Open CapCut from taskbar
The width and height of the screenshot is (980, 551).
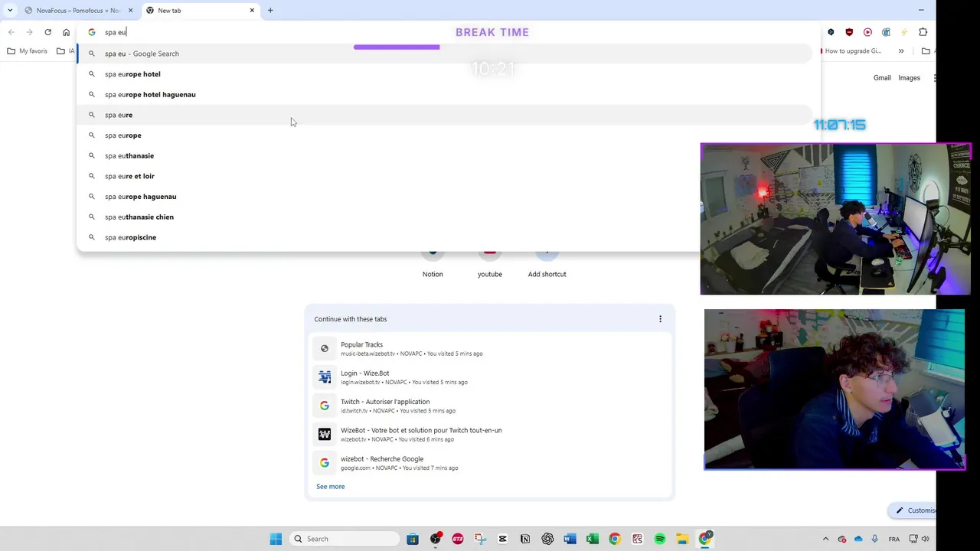click(502, 539)
